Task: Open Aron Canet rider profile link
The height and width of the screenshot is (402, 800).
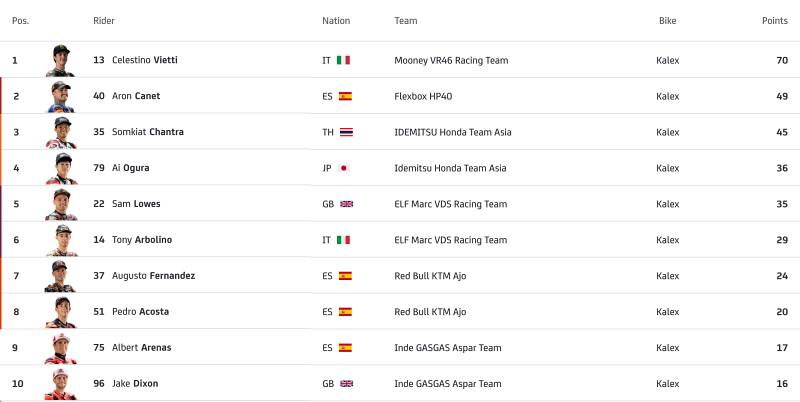Action: coord(136,96)
